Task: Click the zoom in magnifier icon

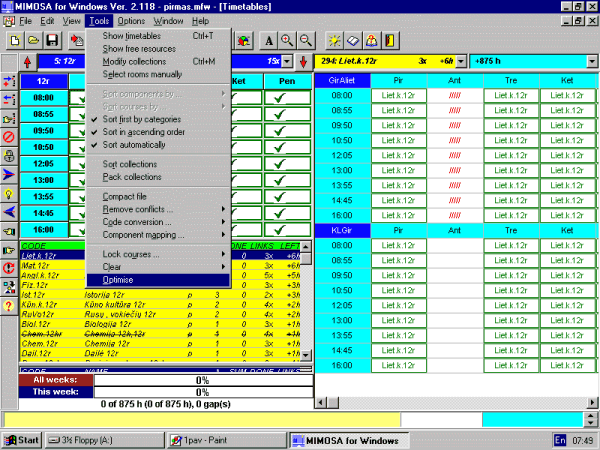Action: [287, 40]
